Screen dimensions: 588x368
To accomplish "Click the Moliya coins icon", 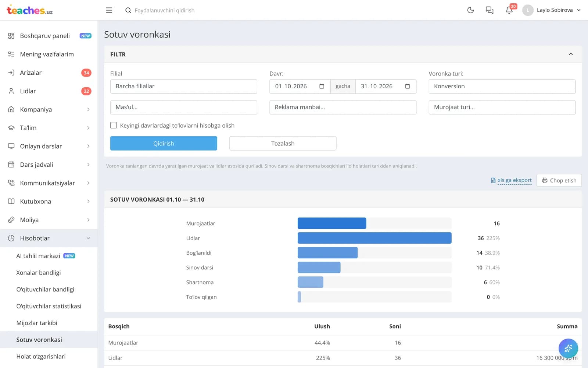I will click(11, 220).
